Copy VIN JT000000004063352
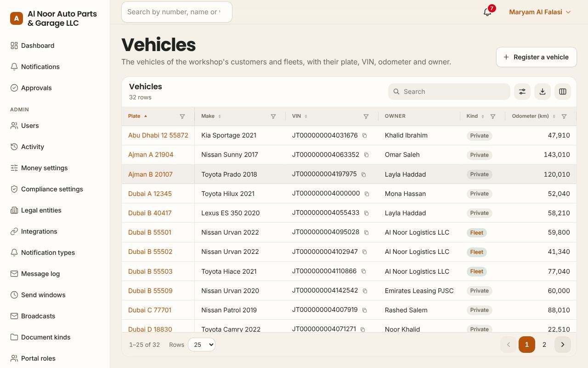 tap(367, 155)
